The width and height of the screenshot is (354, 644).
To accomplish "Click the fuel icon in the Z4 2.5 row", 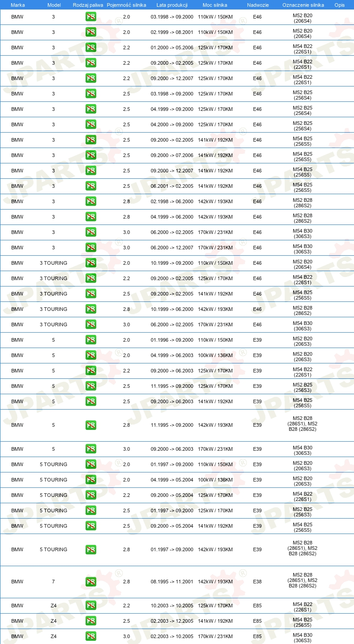I will pos(91,621).
